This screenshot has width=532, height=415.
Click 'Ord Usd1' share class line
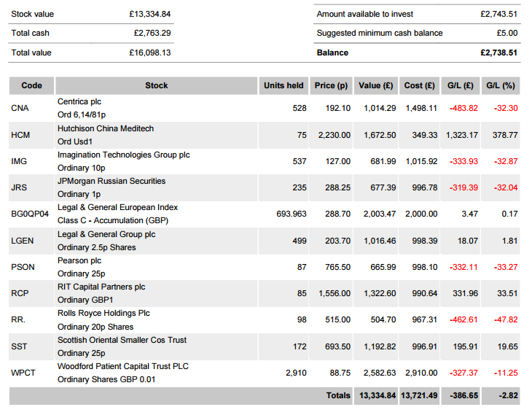point(74,141)
